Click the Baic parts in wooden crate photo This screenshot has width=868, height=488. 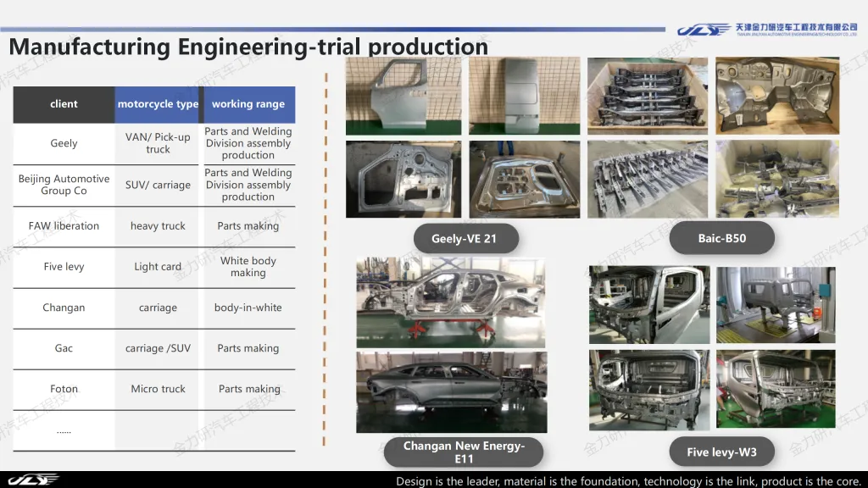(x=648, y=95)
